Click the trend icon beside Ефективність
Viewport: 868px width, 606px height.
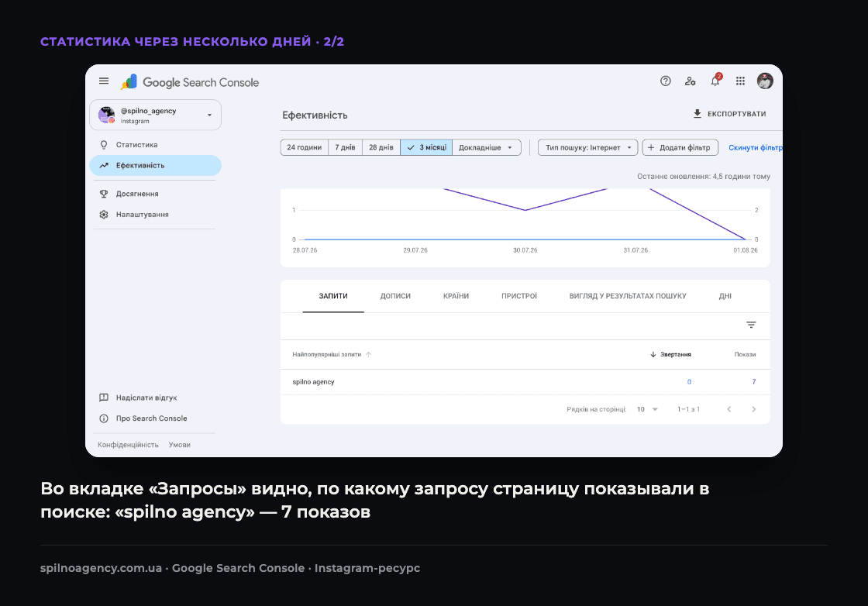pyautogui.click(x=104, y=166)
